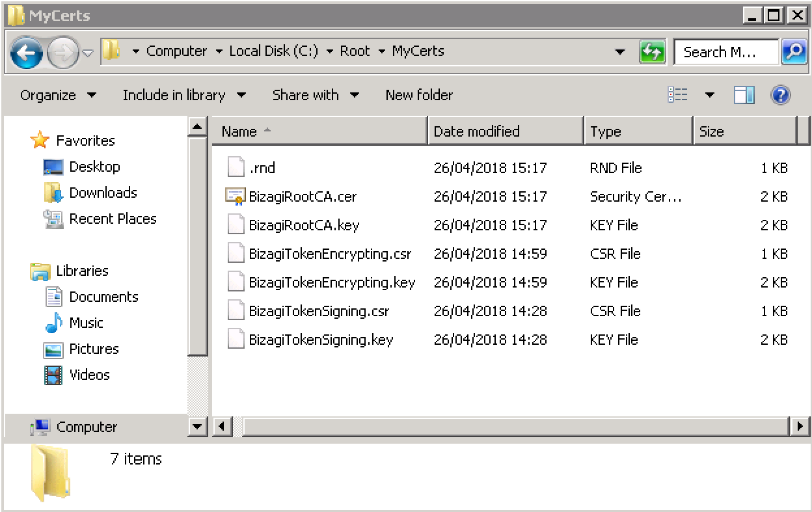Click the horizontal scrollbar left arrow

tap(222, 427)
